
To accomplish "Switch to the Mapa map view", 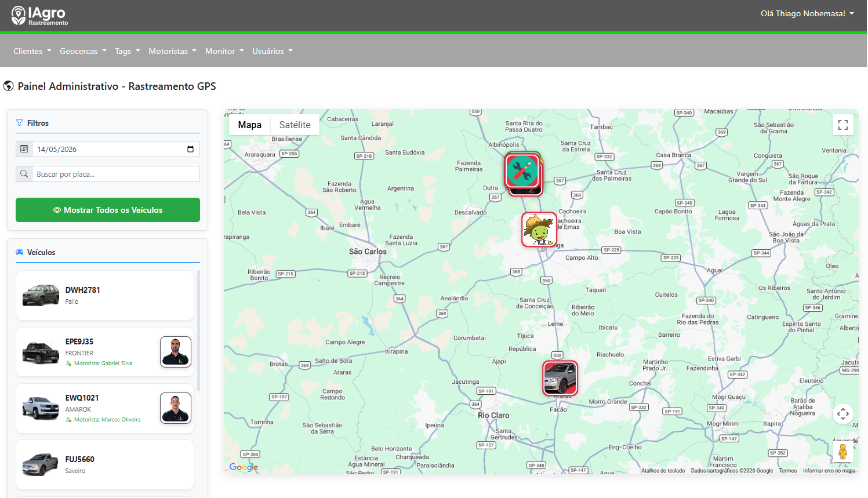I will point(249,125).
